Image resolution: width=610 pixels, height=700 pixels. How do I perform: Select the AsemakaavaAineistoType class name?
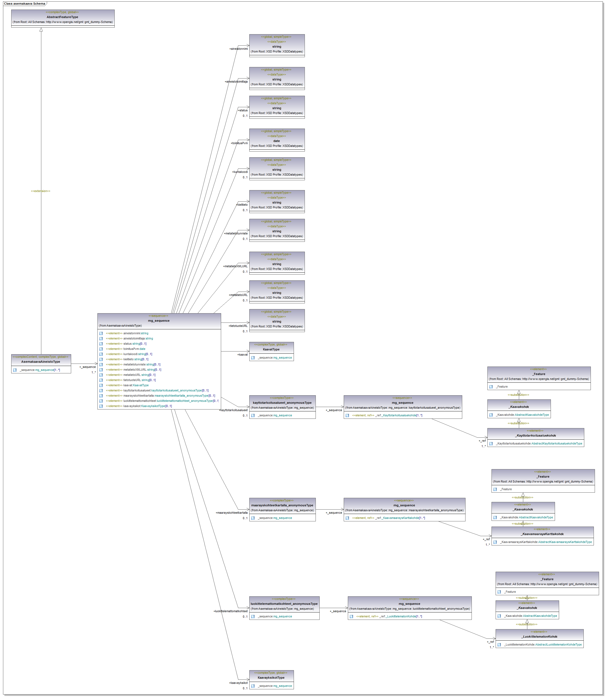pos(41,362)
